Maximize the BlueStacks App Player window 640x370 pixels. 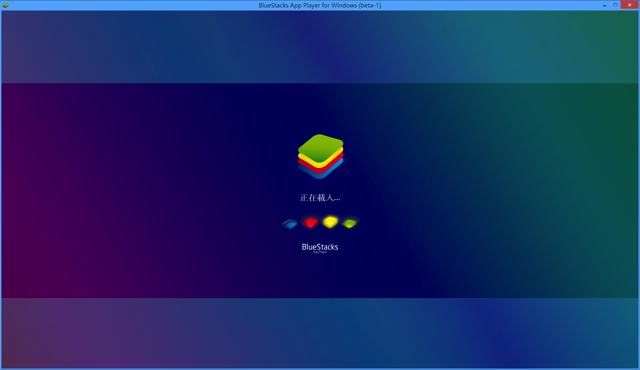coord(615,5)
